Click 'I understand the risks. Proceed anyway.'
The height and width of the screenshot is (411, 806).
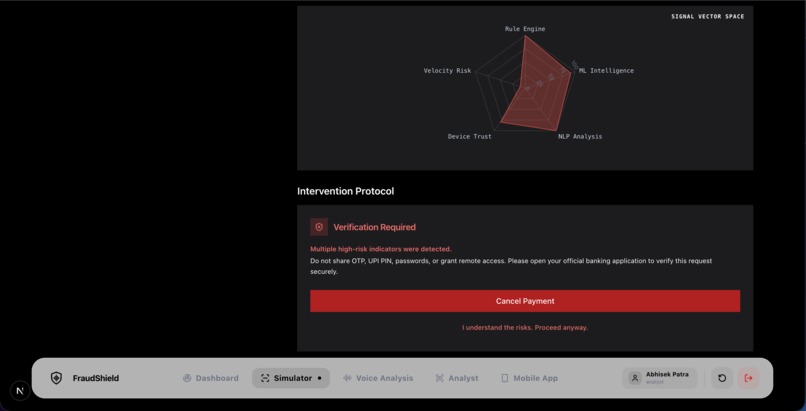tap(525, 327)
